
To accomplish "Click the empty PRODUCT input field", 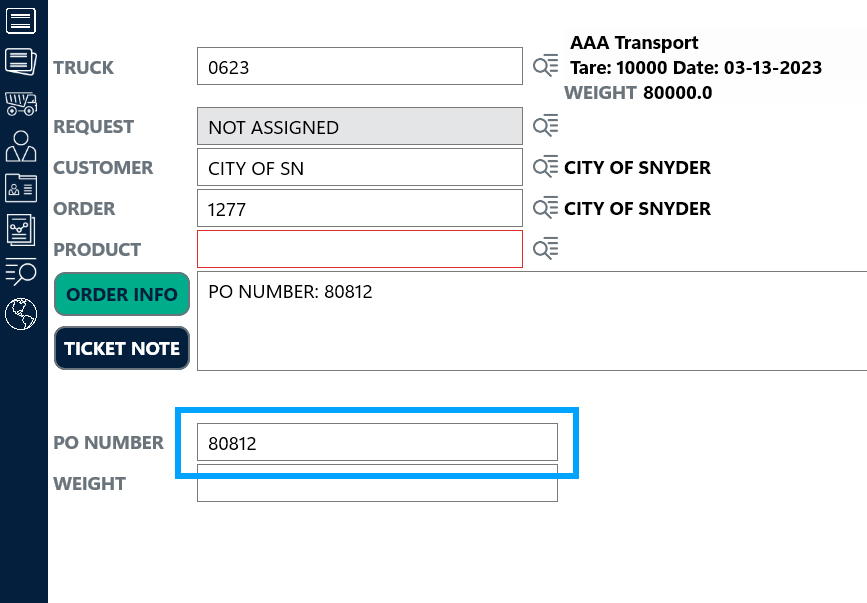I will click(360, 249).
